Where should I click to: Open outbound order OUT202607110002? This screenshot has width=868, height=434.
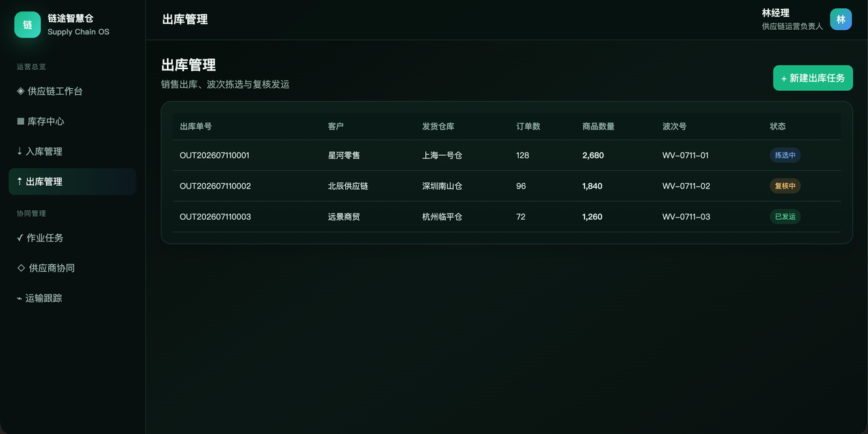click(x=215, y=186)
